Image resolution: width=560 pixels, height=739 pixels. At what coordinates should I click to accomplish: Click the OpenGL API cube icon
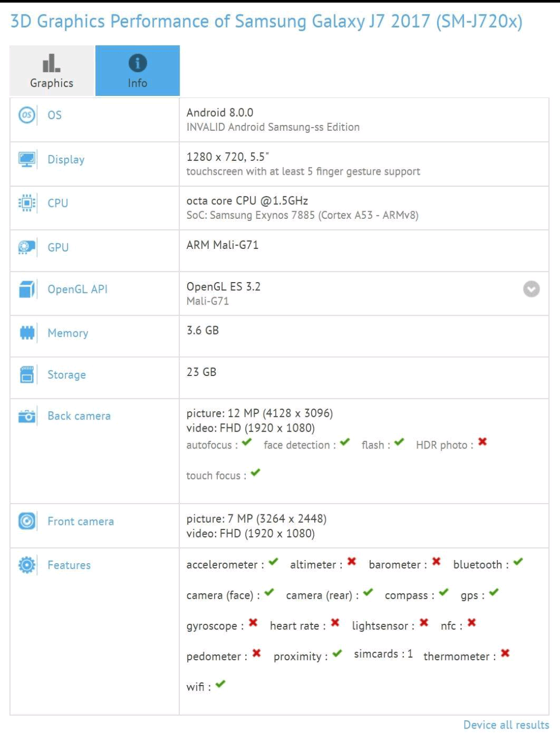(27, 289)
